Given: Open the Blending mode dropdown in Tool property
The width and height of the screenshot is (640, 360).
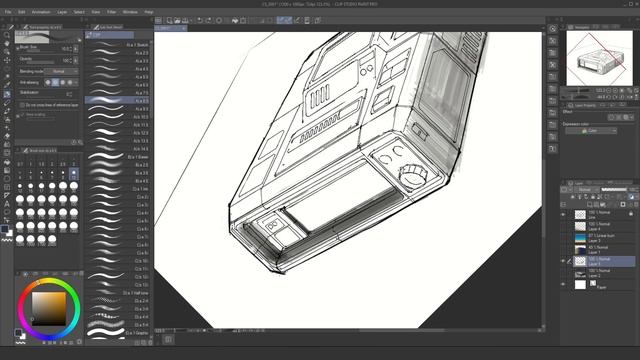Looking at the screenshot, I should coord(61,71).
